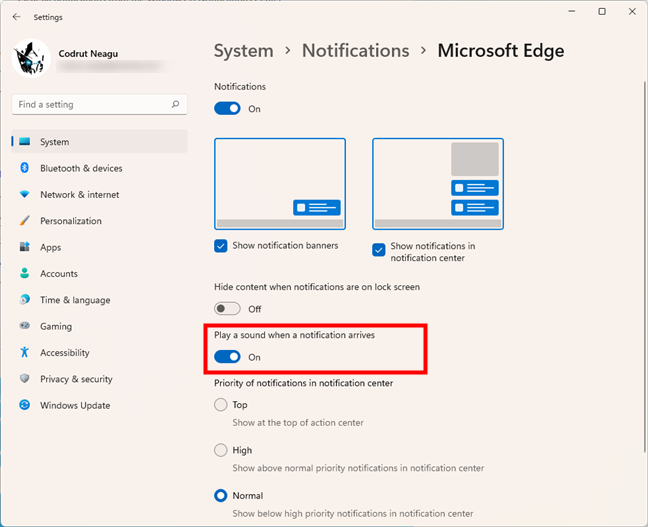Screen dimensions: 648x527
Task: Click the Gaming controller icon
Action: pos(24,326)
